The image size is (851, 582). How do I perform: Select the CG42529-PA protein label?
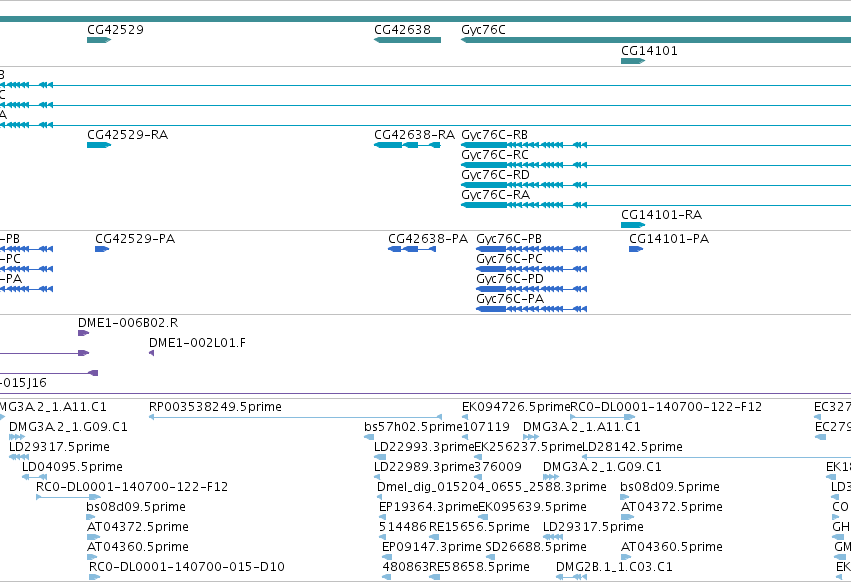[x=135, y=239]
